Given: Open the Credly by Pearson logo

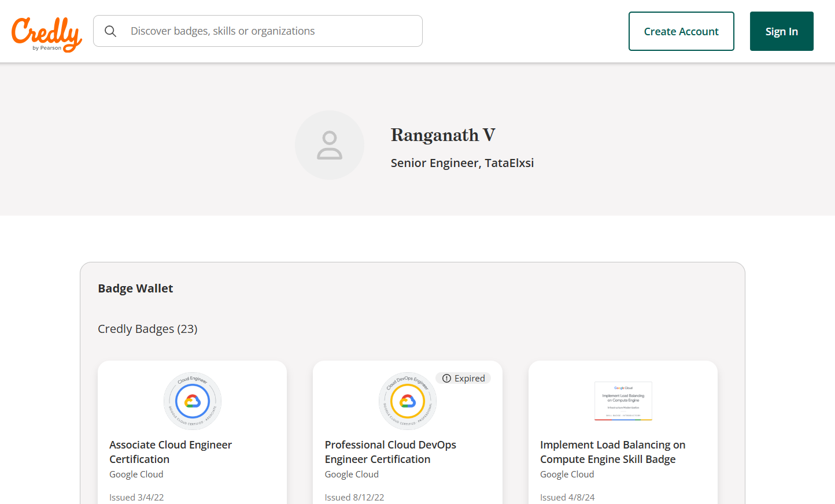Looking at the screenshot, I should (47, 34).
